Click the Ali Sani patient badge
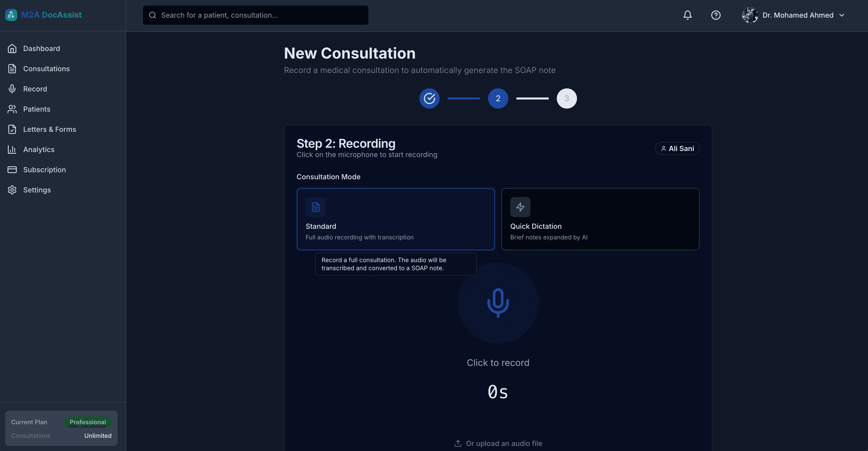 pos(677,148)
